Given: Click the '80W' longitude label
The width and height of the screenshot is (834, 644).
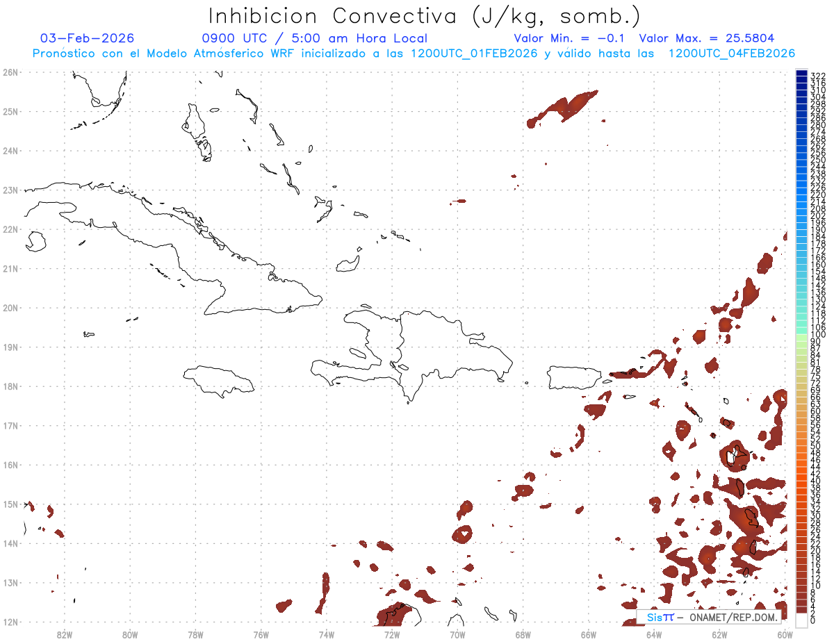Looking at the screenshot, I should (130, 634).
